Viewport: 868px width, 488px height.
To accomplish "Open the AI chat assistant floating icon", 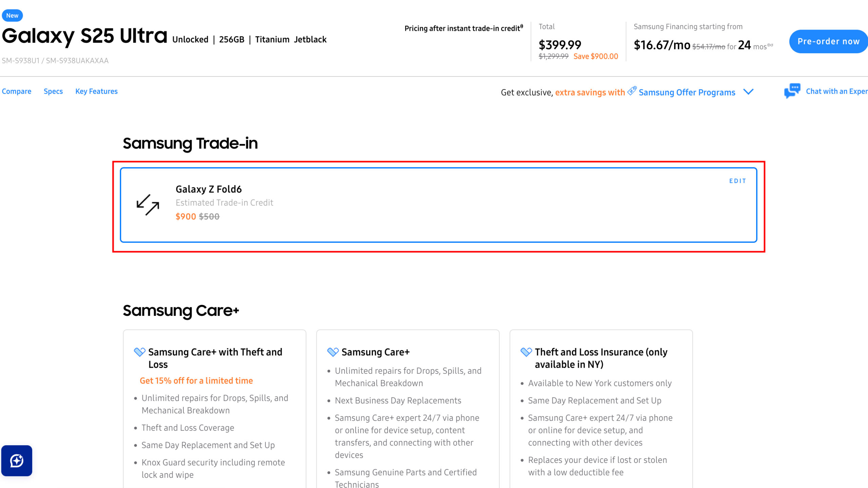I will [x=17, y=461].
